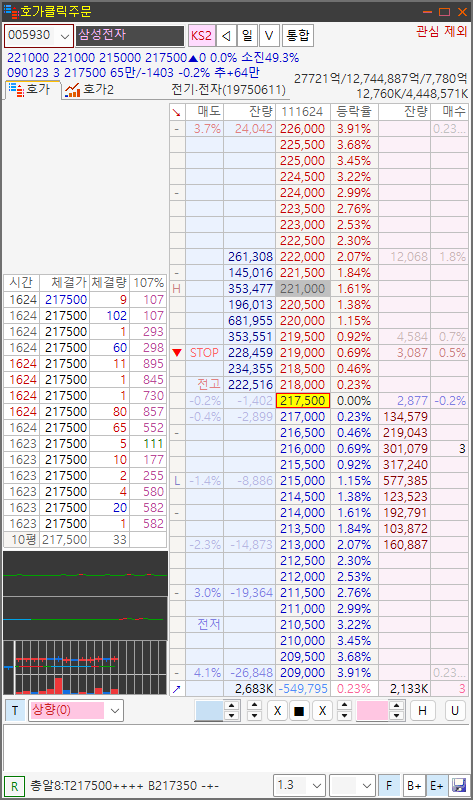Switch to the 호가 tab
This screenshot has width=473, height=800.
(32, 90)
